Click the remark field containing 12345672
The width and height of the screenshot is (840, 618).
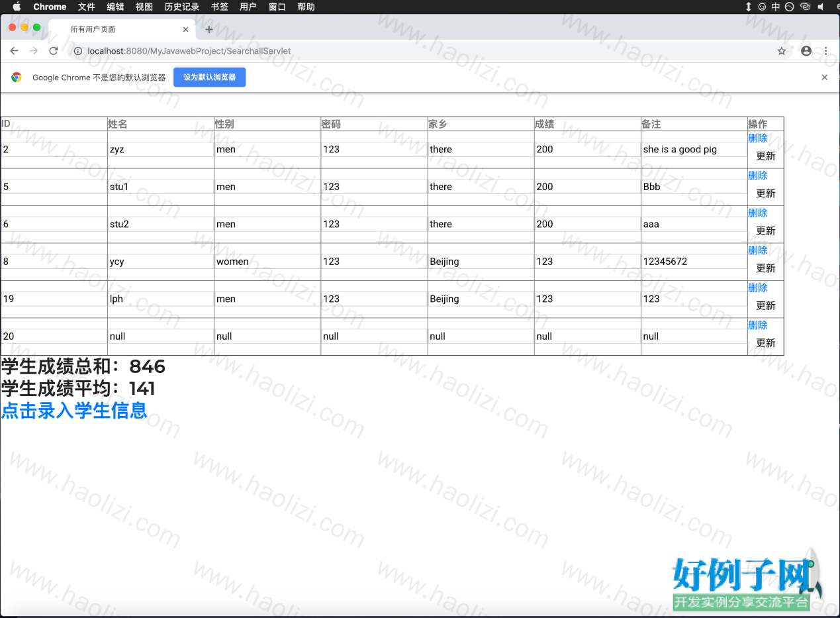point(694,262)
